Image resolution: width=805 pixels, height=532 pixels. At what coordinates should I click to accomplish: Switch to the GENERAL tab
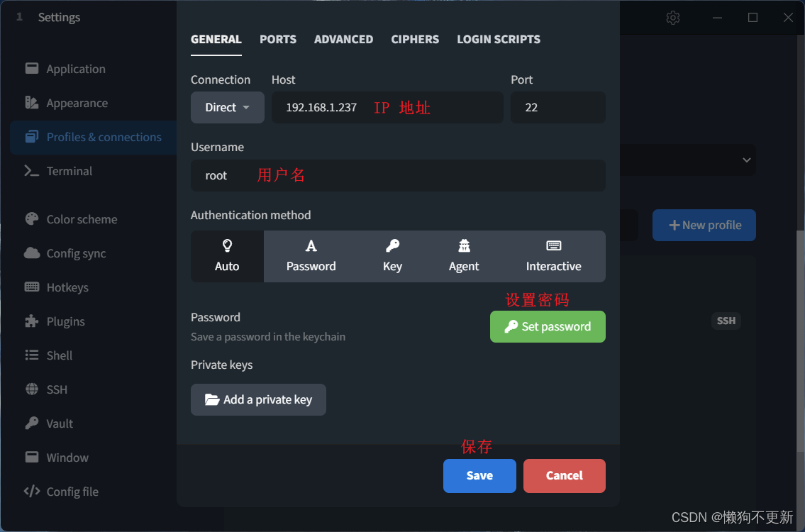click(216, 39)
